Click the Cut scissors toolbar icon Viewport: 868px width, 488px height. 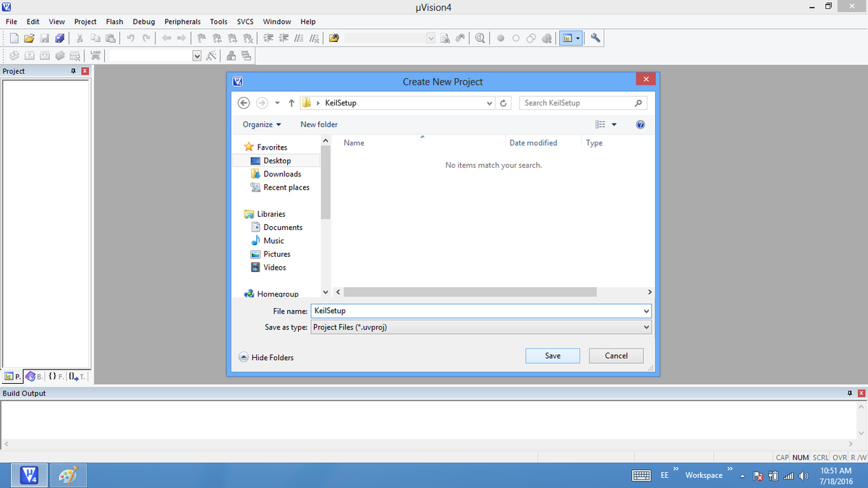point(80,38)
